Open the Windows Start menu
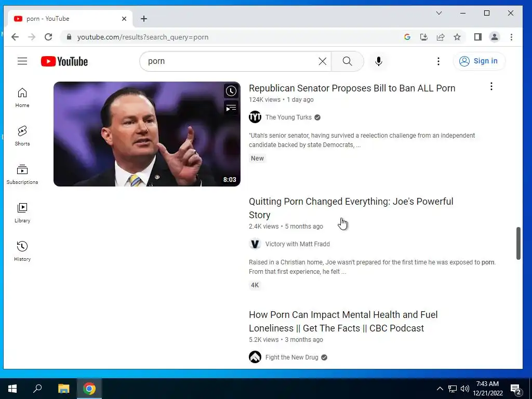 (12, 389)
